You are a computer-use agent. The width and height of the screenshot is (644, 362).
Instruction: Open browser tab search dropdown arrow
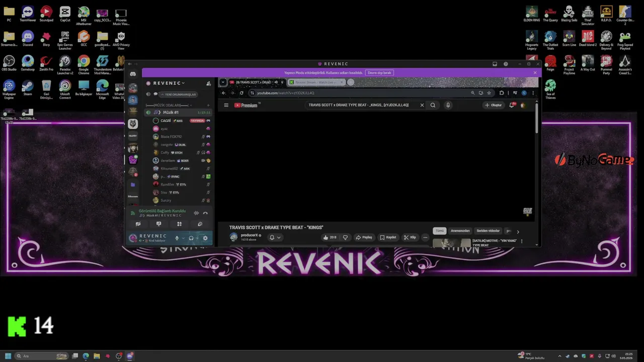click(x=223, y=82)
